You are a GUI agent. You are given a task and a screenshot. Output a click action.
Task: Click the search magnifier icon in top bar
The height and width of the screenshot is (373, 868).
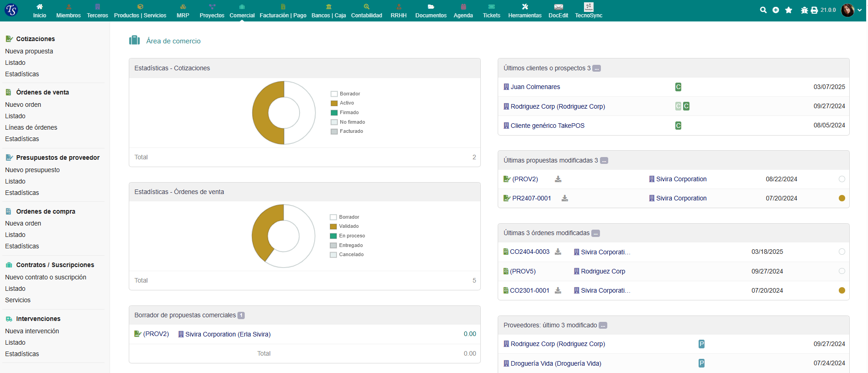pyautogui.click(x=763, y=10)
